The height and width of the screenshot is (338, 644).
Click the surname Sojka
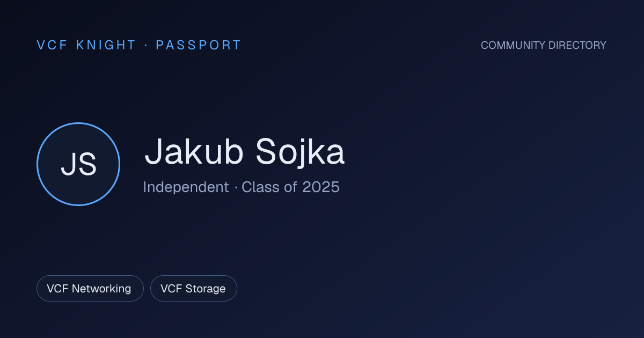[301, 151]
